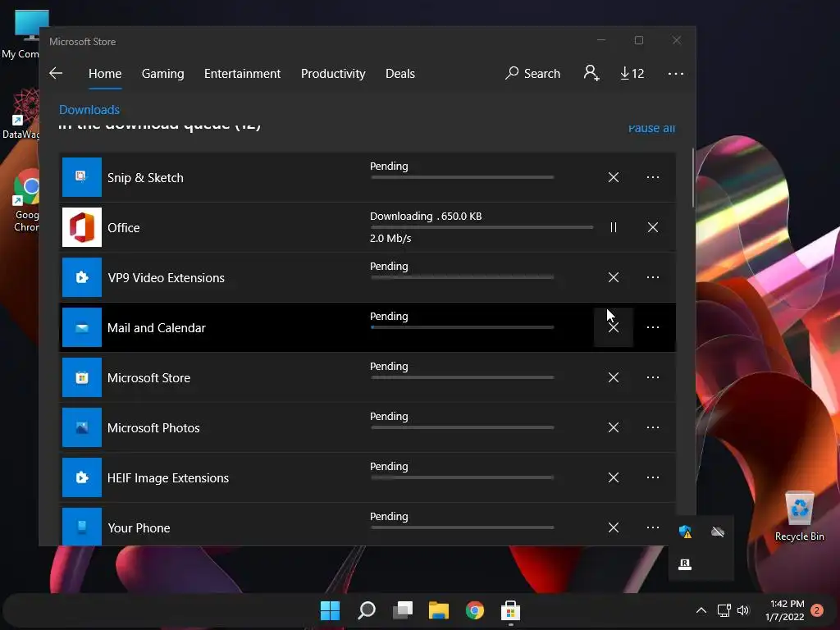This screenshot has height=630, width=840.
Task: Launch Google Chrome from the taskbar
Action: click(x=475, y=610)
